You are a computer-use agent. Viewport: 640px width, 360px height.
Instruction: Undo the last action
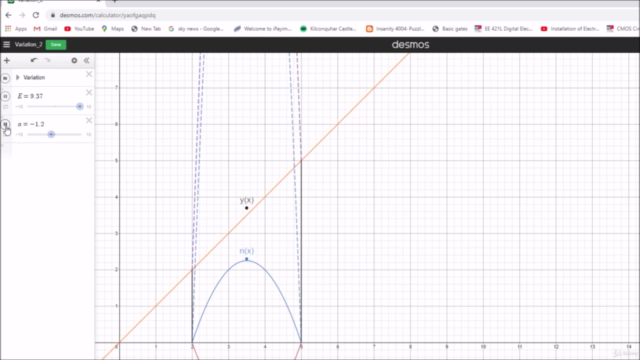(x=34, y=60)
